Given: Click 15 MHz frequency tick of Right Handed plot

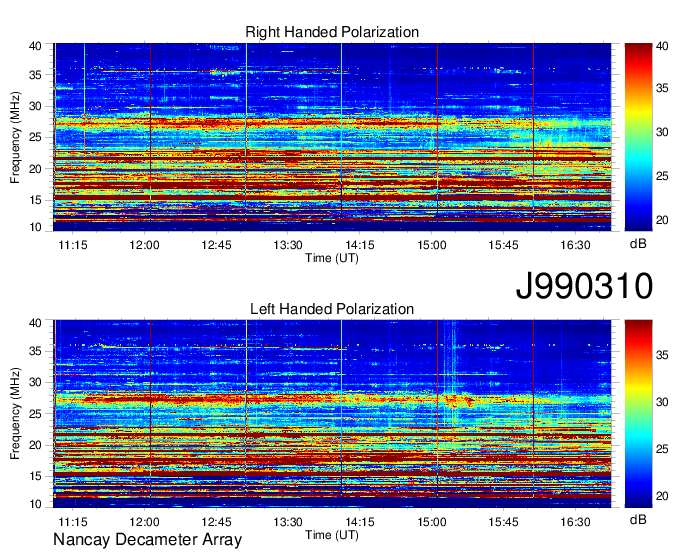Looking at the screenshot, I should [36, 200].
